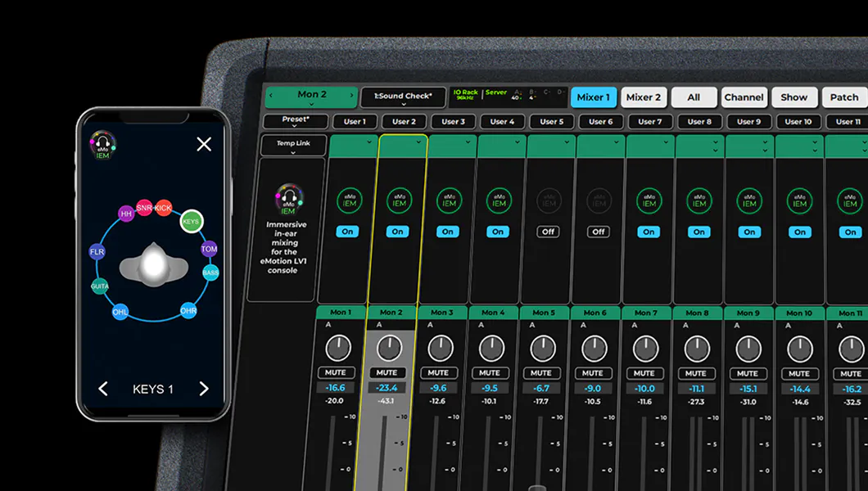Expand the Temp Link dropdown
This screenshot has width=868, height=491.
tap(293, 146)
